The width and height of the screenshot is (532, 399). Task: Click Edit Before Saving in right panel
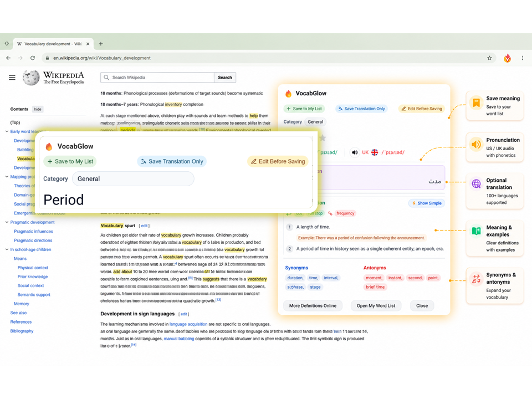[422, 109]
